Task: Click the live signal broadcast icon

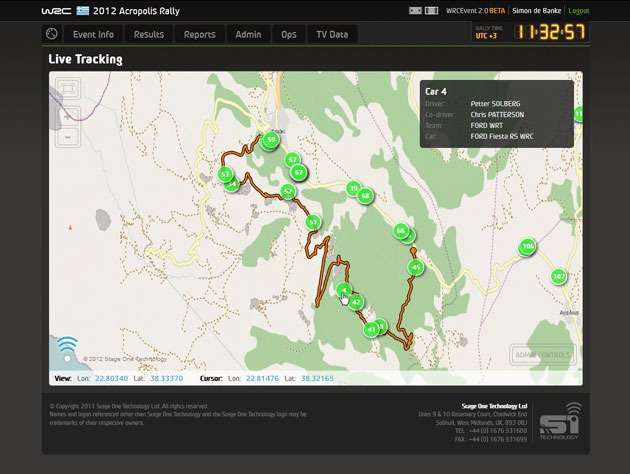Action: tap(67, 348)
